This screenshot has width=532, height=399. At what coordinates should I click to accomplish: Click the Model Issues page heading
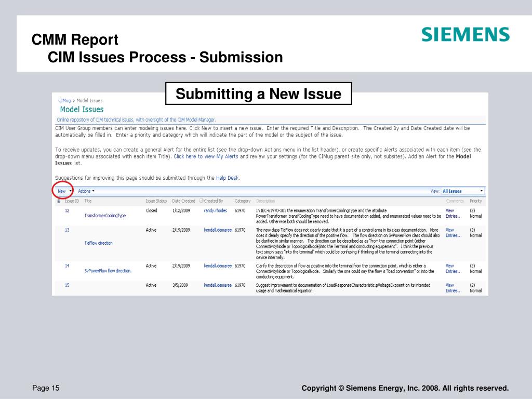pos(82,109)
